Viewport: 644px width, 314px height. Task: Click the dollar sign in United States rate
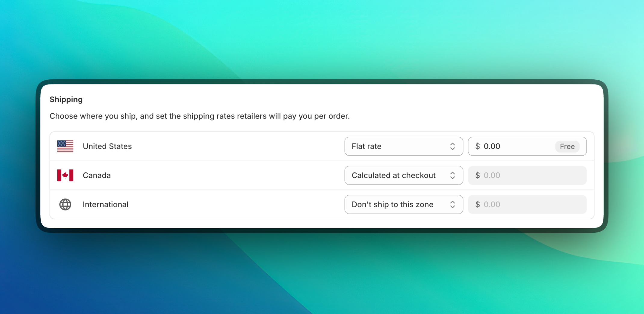477,146
